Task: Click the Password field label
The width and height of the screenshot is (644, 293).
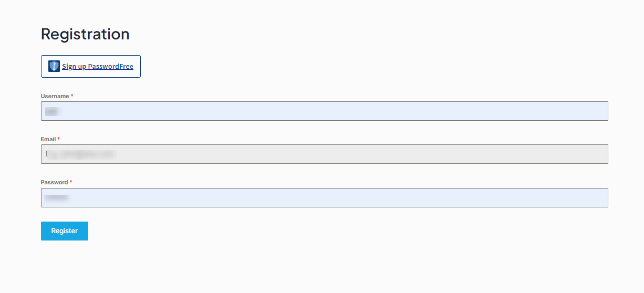Action: tap(54, 182)
